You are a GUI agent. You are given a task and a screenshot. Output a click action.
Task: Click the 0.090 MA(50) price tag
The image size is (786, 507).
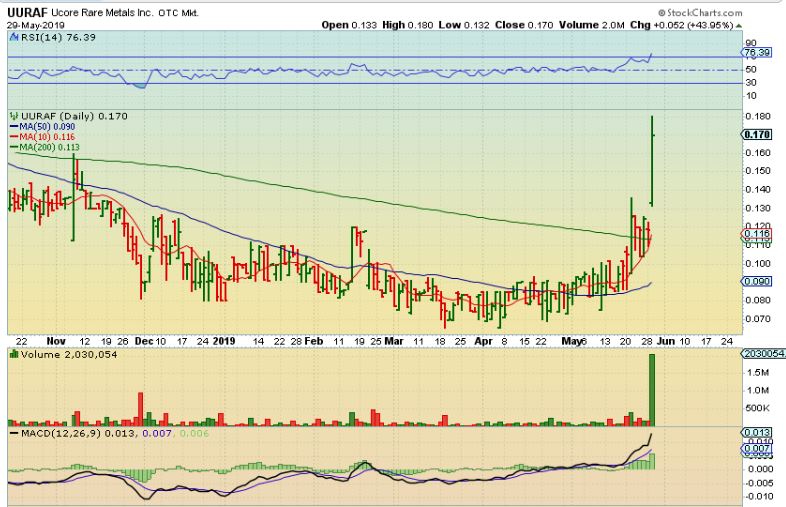click(757, 282)
